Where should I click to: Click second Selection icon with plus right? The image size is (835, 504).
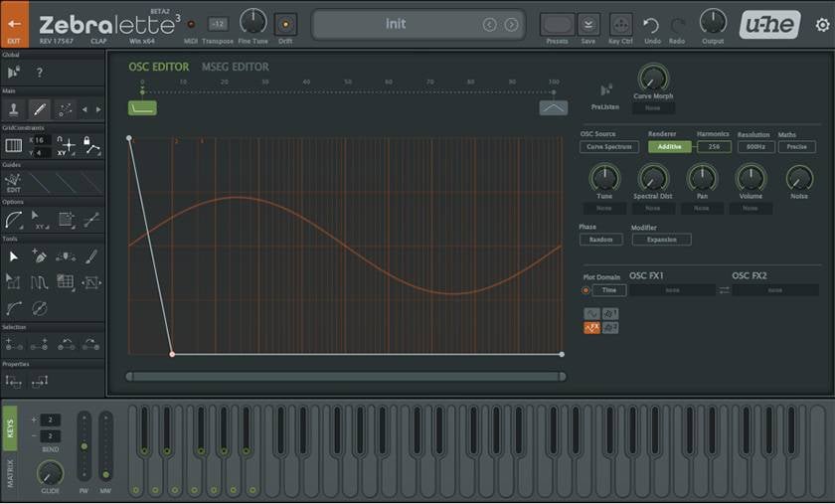(x=39, y=345)
